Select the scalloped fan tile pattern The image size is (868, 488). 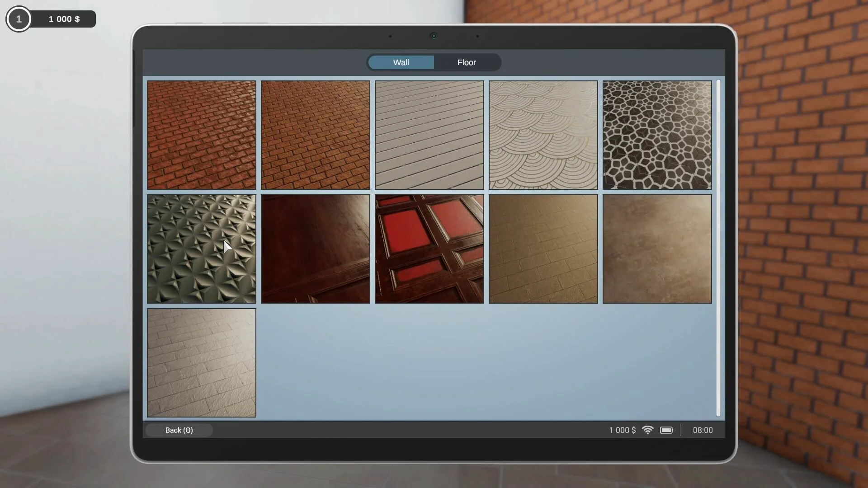click(x=543, y=135)
